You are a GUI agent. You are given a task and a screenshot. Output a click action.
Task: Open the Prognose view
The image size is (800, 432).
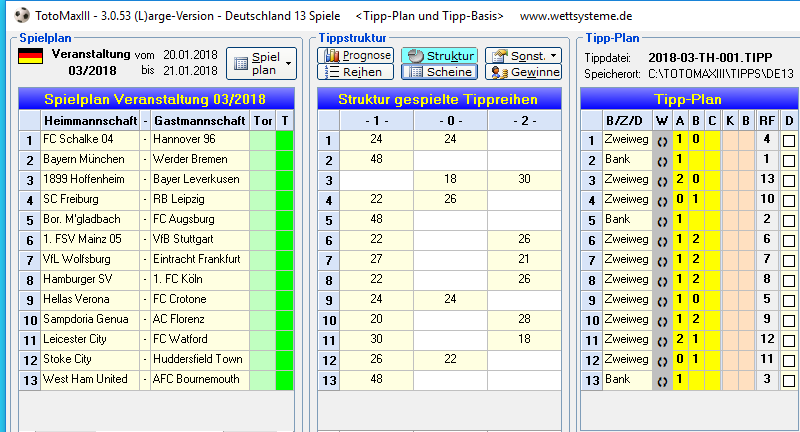pos(356,55)
